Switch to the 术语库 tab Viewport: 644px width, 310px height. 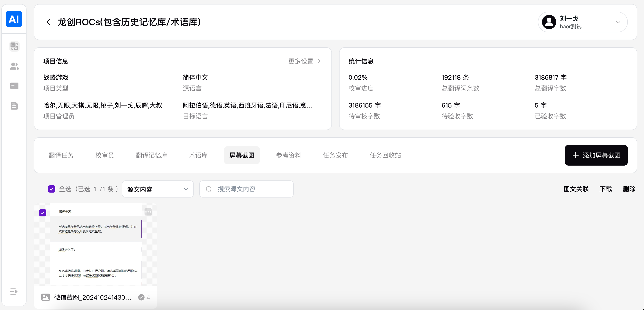(198, 155)
